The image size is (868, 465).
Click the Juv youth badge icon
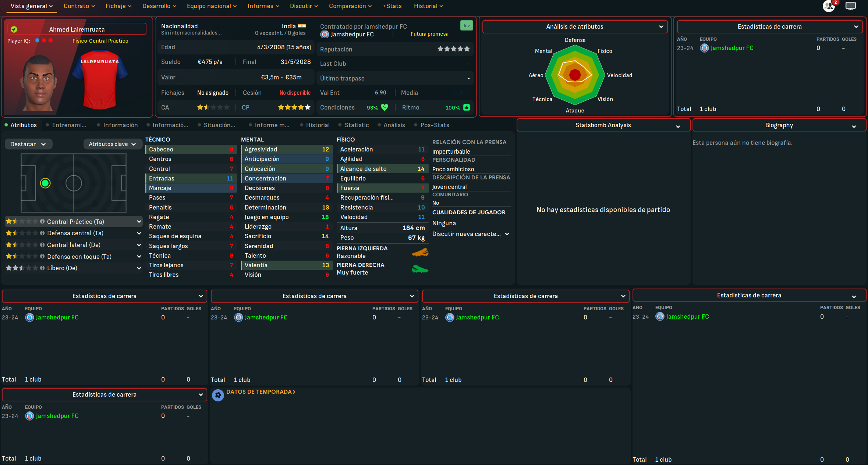tap(467, 26)
